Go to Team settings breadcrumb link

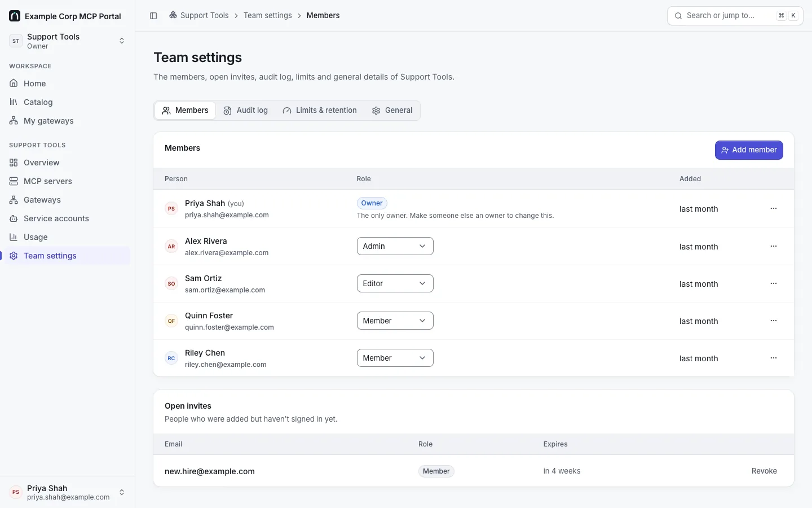[x=268, y=16]
